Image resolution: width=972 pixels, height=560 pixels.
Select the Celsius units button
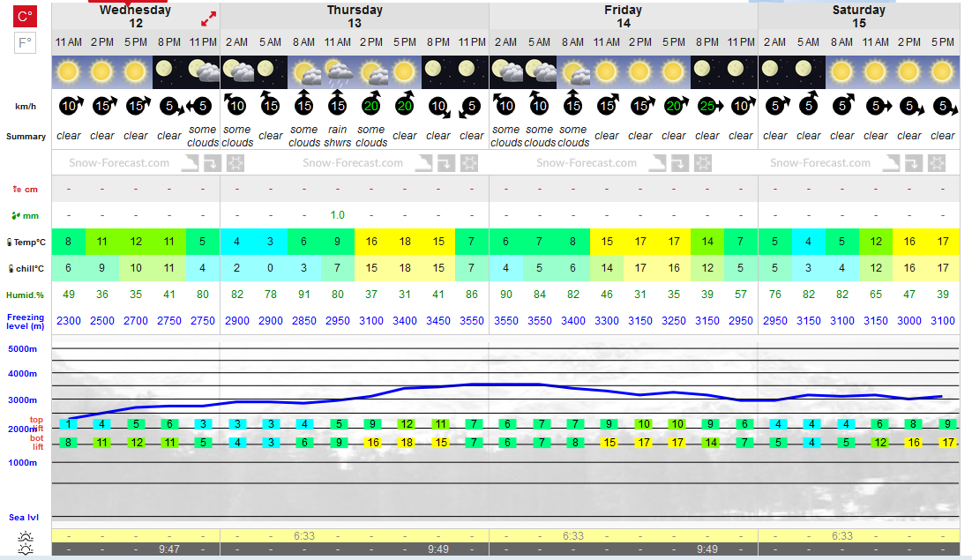pos(25,16)
